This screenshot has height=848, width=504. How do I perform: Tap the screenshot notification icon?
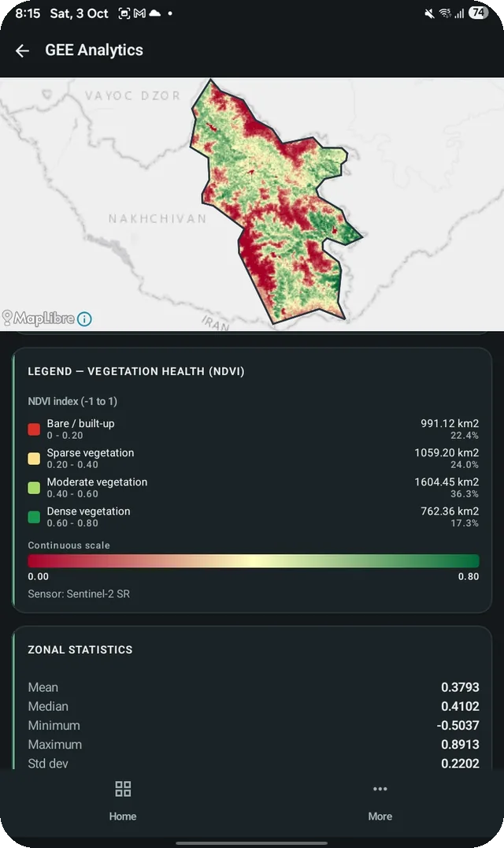coord(124,13)
